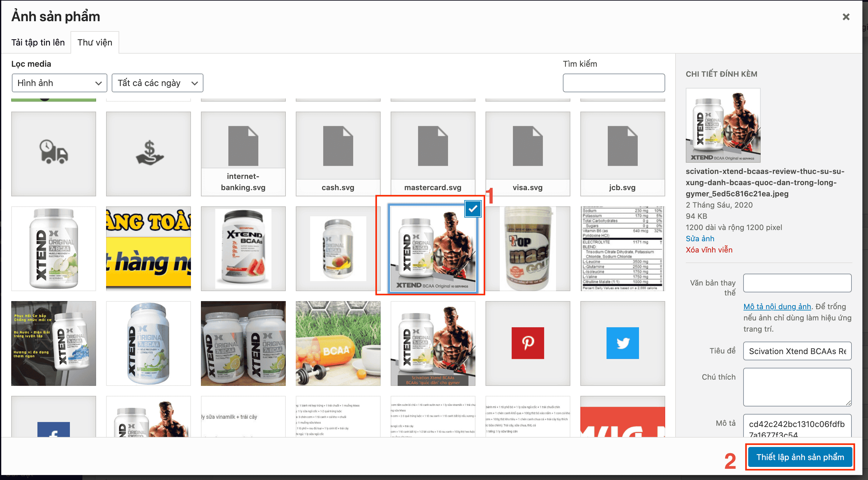Switch to Tải tập tin lên tab
Image resolution: width=868 pixels, height=480 pixels.
pyautogui.click(x=38, y=42)
